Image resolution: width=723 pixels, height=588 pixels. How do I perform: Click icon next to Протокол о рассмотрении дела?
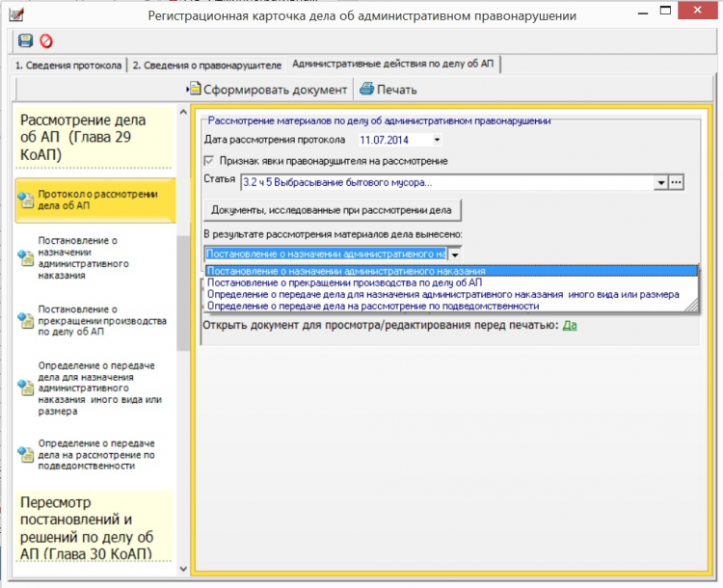25,200
